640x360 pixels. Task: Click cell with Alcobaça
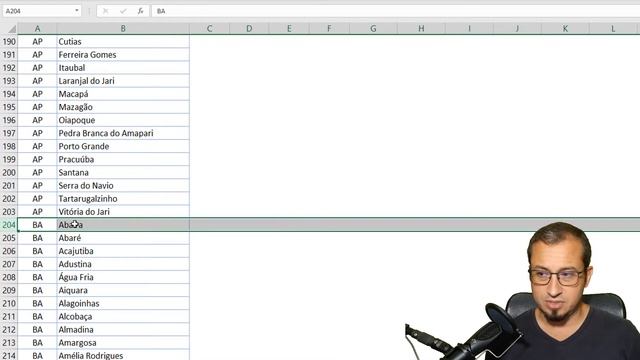123,316
